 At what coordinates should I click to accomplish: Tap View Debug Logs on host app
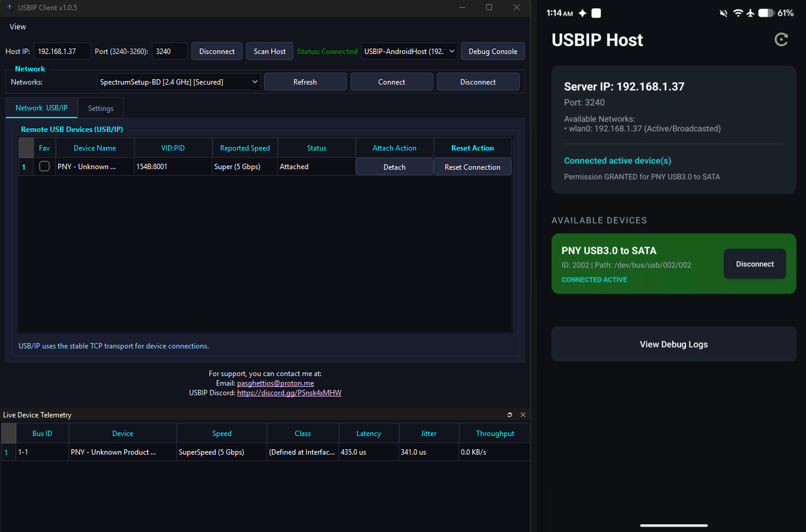pos(674,344)
